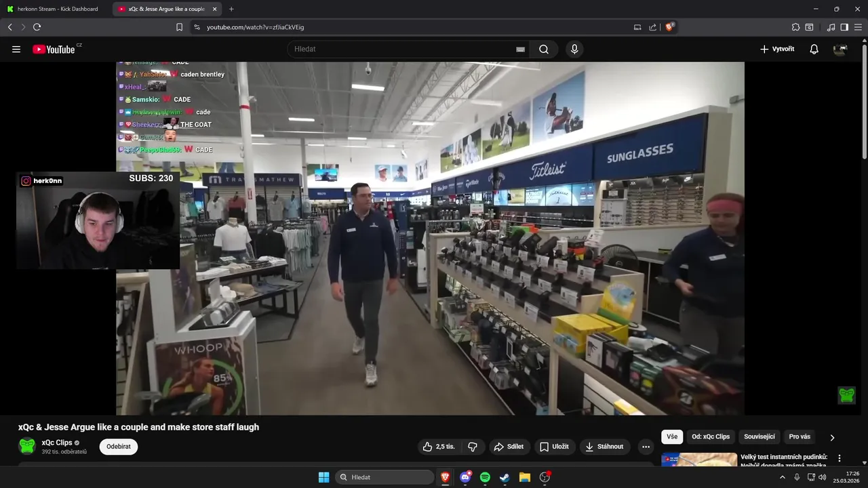This screenshot has width=868, height=488.
Task: Open the xQc Clips channel name link
Action: (57, 443)
